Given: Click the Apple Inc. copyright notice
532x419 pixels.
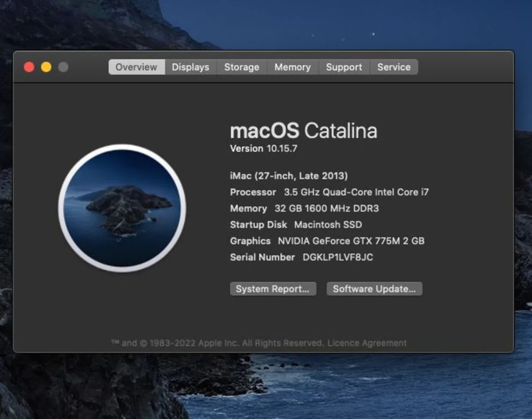Looking at the screenshot, I should (x=217, y=343).
